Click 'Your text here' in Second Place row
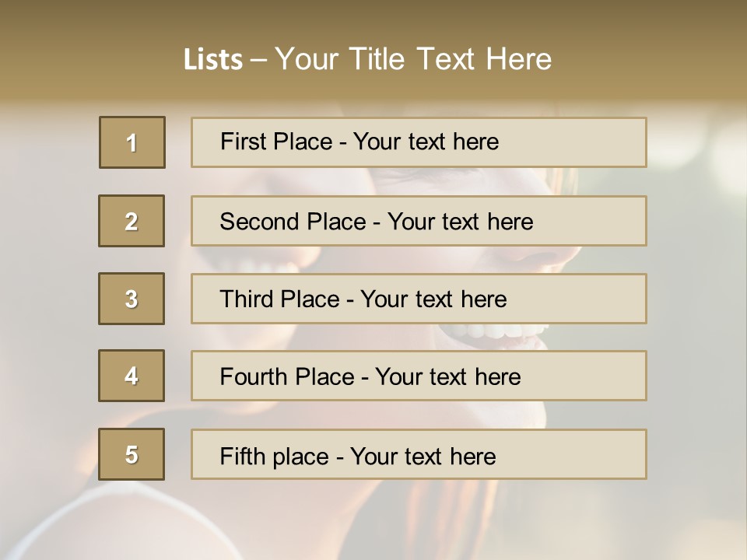The image size is (747, 560). [460, 222]
